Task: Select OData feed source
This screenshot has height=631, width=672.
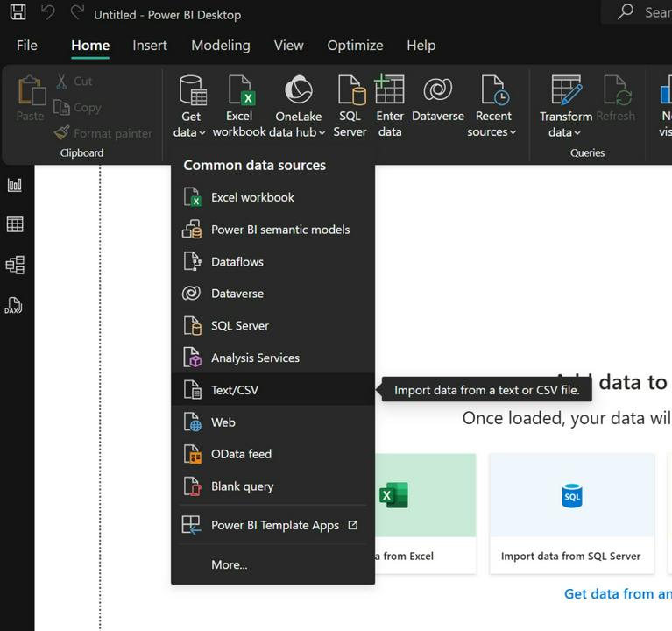Action: click(273, 454)
